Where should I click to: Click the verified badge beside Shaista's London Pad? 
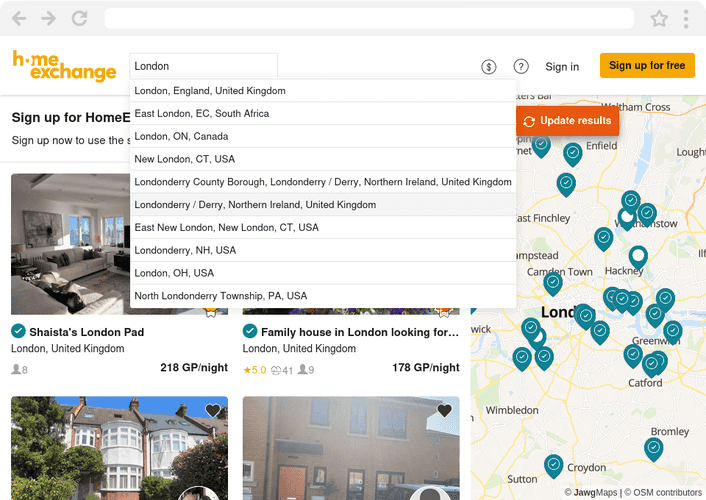[x=18, y=331]
